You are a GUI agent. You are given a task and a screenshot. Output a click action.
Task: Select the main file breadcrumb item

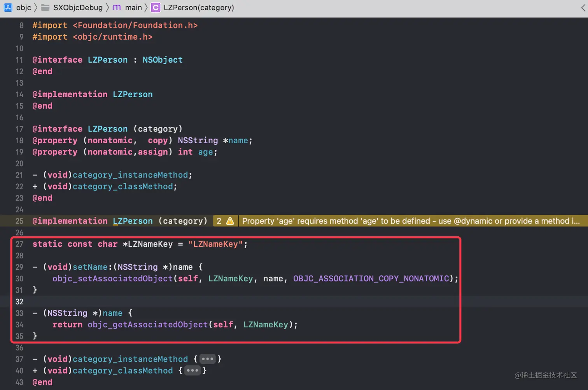pos(133,7)
